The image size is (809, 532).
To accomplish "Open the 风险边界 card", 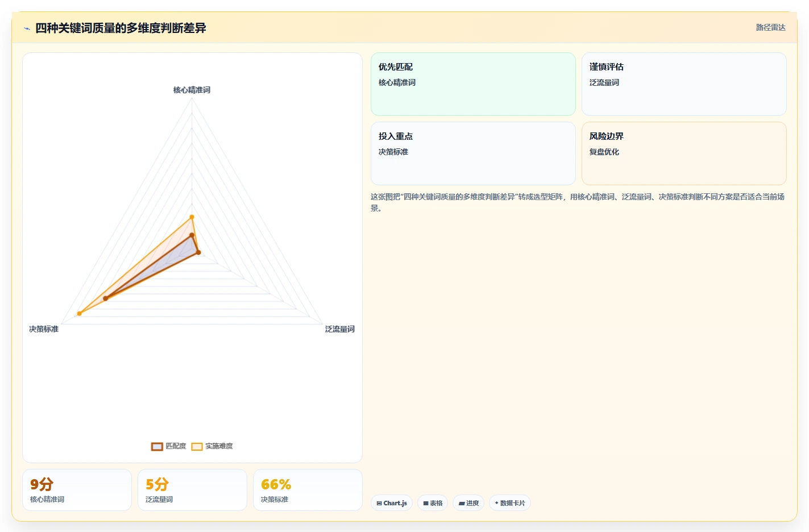I will click(x=684, y=153).
